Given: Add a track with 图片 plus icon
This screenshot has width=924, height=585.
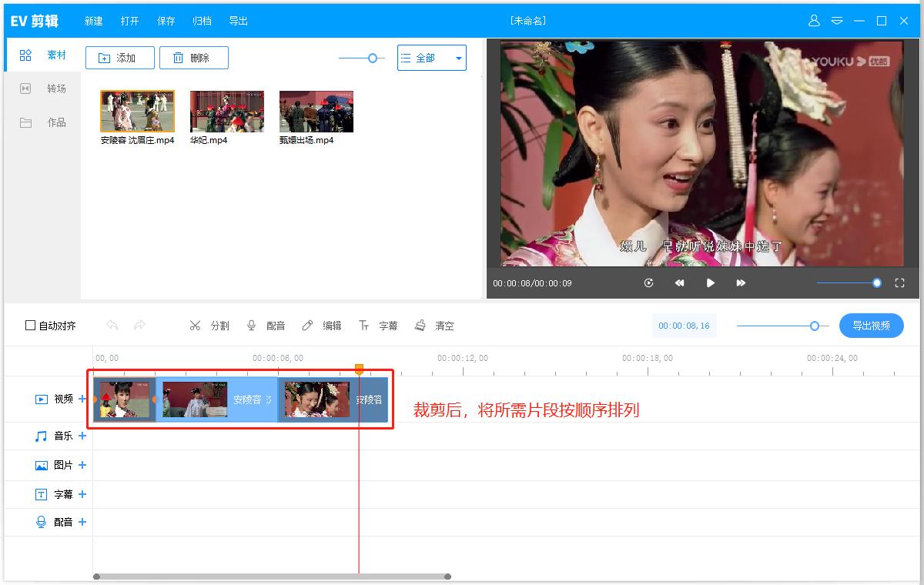Looking at the screenshot, I should (x=82, y=465).
